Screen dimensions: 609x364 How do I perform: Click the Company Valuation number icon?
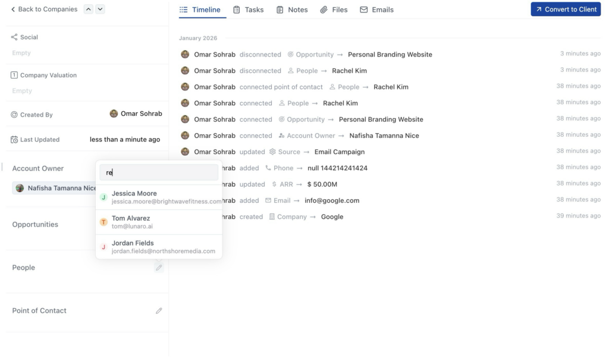(14, 76)
